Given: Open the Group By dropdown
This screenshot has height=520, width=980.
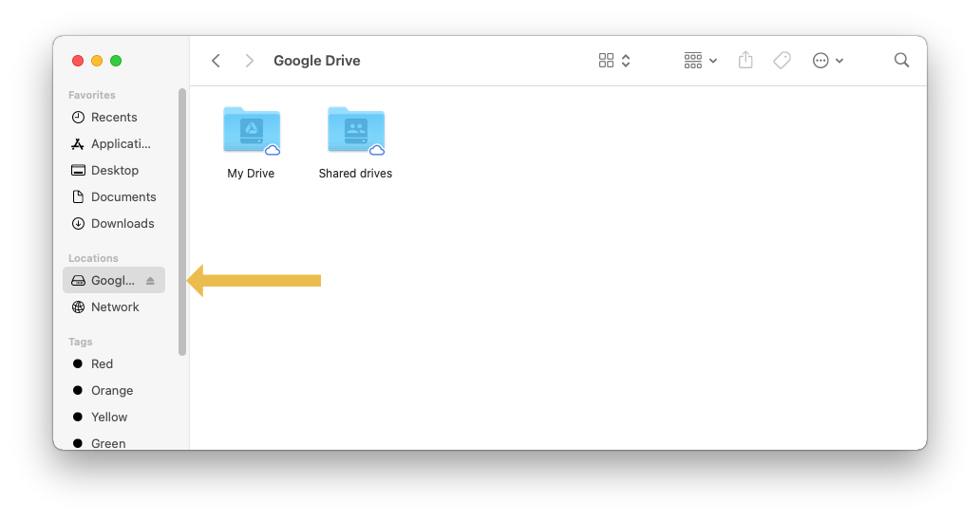Looking at the screenshot, I should (700, 61).
